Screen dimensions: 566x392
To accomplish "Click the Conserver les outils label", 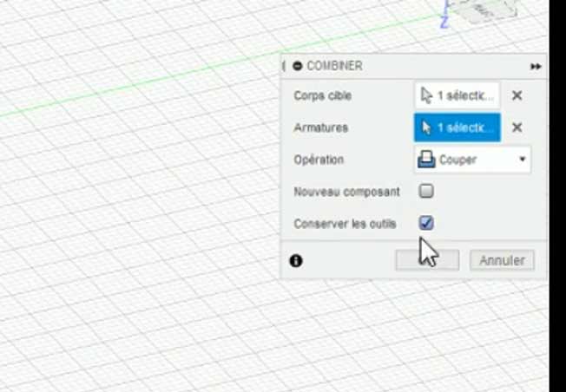I will [x=345, y=224].
